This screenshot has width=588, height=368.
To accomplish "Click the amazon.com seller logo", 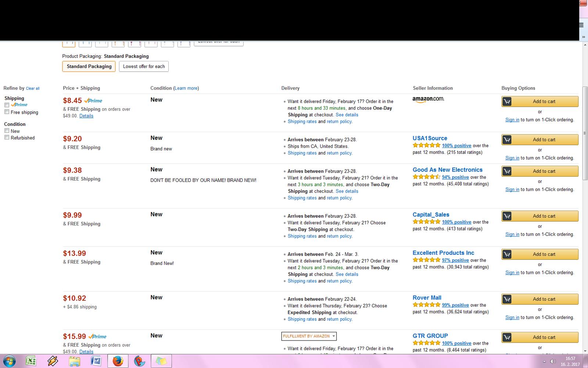I will pos(428,99).
